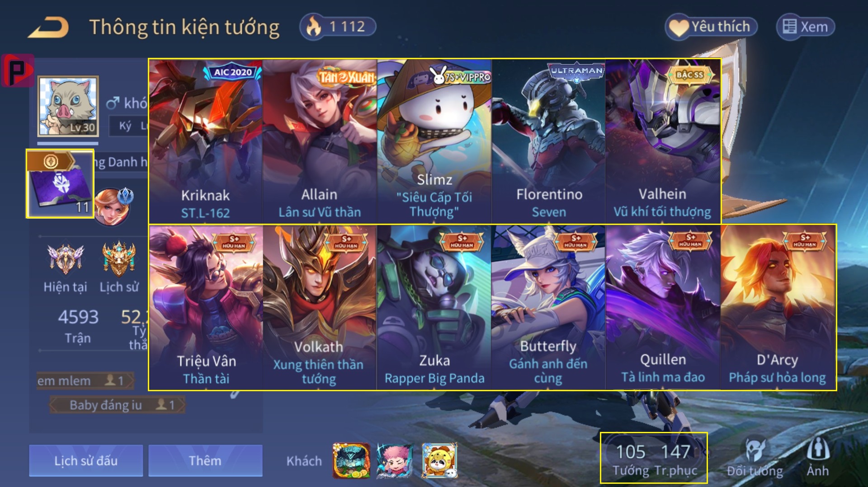Select the Kriknak ST.L-162 skin card
The width and height of the screenshot is (868, 487).
pyautogui.click(x=206, y=141)
